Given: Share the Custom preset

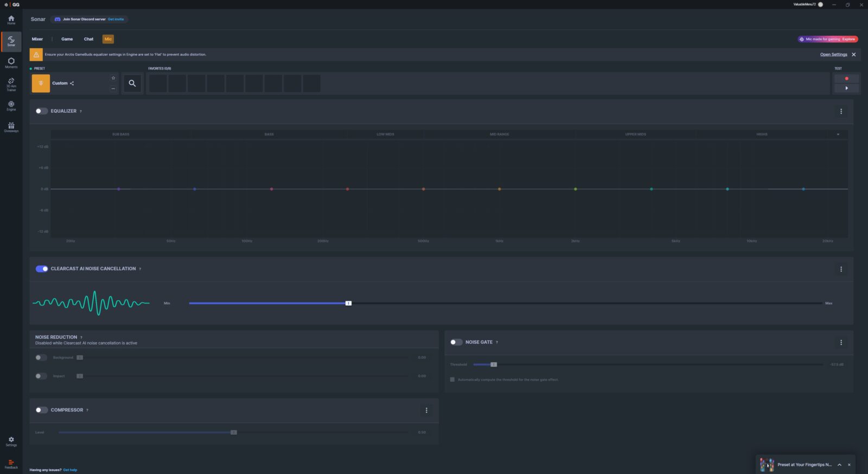Looking at the screenshot, I should 72,84.
